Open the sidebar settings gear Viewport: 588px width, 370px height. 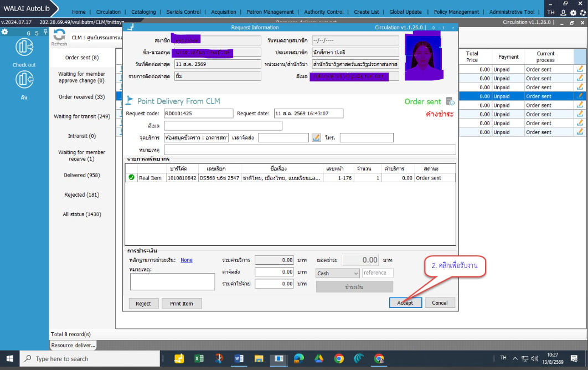5,32
